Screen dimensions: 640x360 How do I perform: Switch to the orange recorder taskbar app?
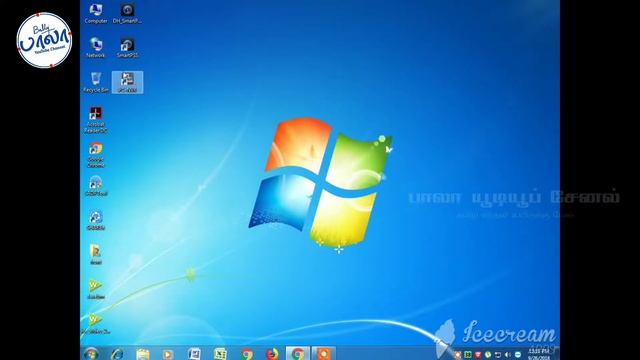[x=324, y=353]
